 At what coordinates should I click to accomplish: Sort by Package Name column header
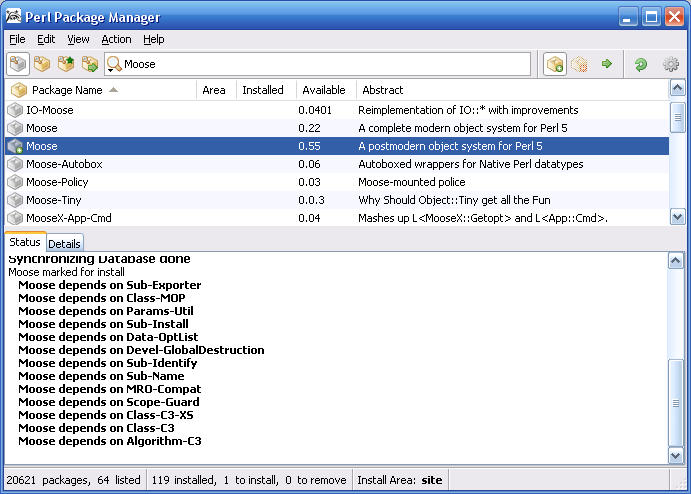tap(100, 90)
